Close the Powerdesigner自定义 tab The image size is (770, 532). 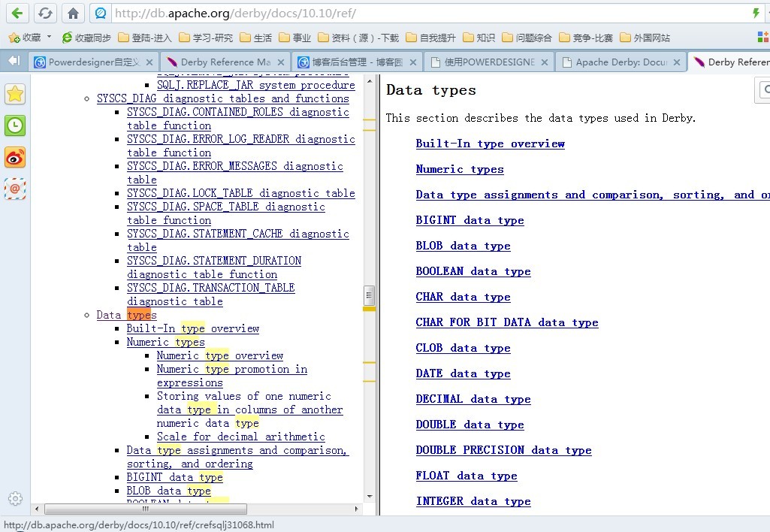(149, 62)
